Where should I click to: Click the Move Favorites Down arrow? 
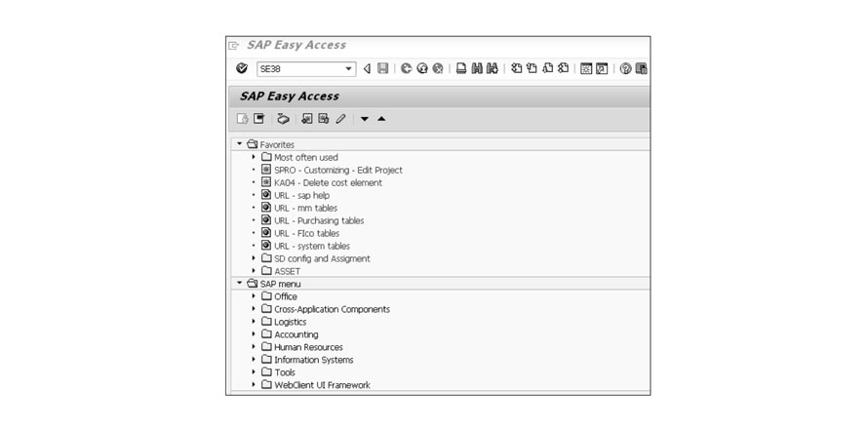(x=364, y=119)
